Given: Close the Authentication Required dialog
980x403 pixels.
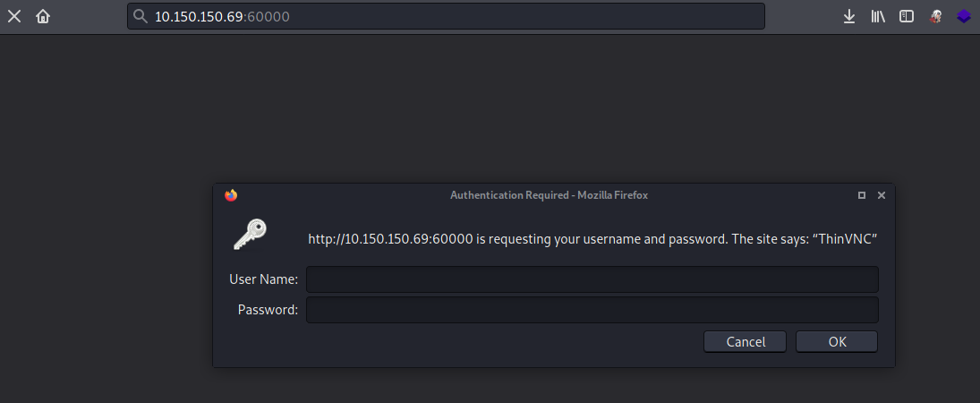Looking at the screenshot, I should pos(882,195).
